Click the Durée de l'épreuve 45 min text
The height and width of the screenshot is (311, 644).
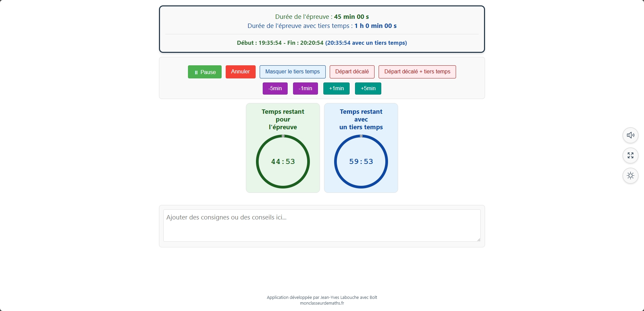[322, 17]
